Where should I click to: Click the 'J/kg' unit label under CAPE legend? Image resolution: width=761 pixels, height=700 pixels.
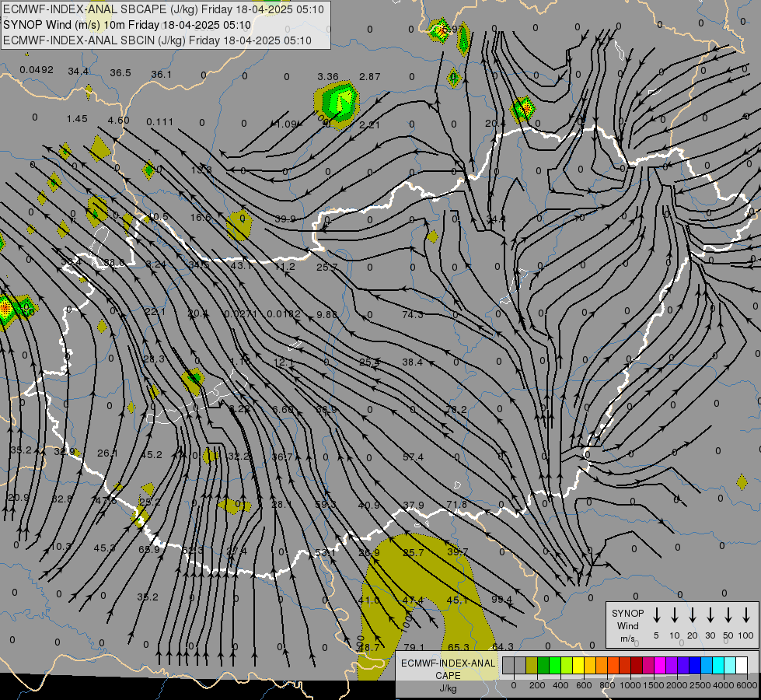pyautogui.click(x=448, y=688)
